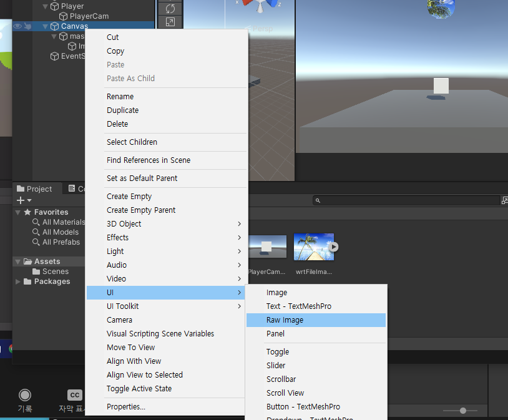508x420 pixels.
Task: Toggle the CC captions button
Action: pos(75,395)
